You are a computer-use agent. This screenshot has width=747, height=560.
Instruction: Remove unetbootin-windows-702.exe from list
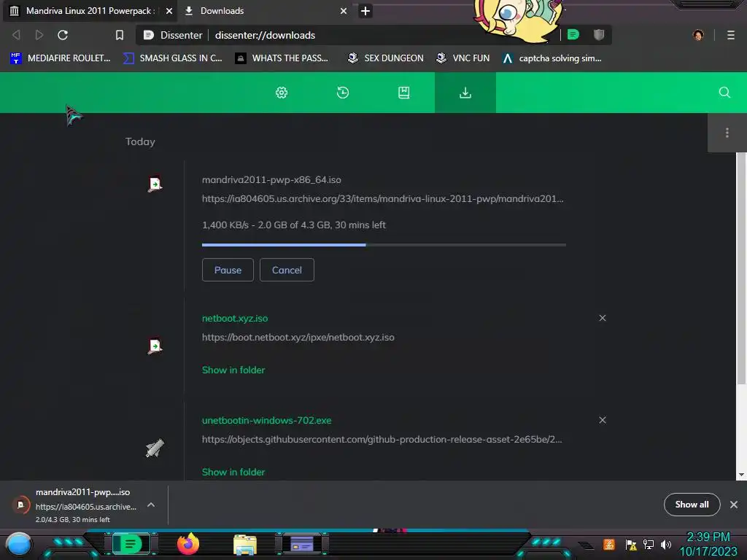603,420
